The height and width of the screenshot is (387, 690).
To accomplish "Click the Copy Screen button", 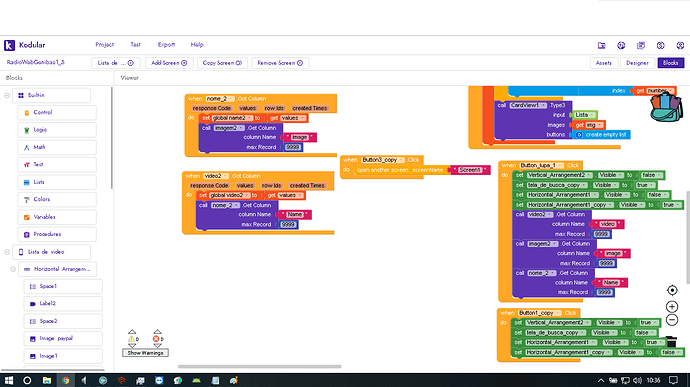I will pos(222,63).
